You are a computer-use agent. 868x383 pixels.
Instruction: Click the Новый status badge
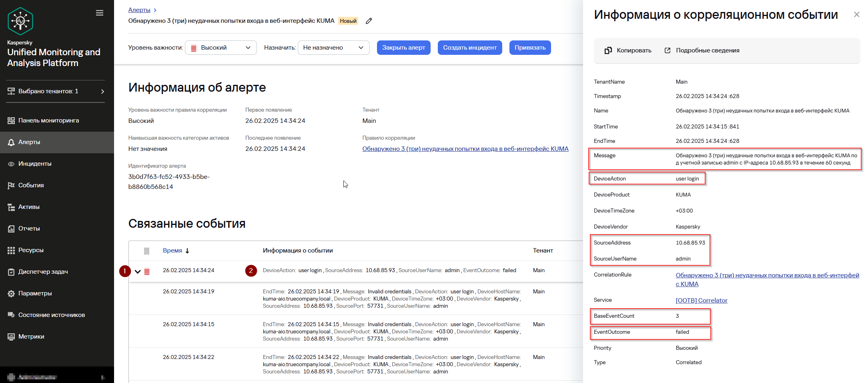tap(348, 21)
